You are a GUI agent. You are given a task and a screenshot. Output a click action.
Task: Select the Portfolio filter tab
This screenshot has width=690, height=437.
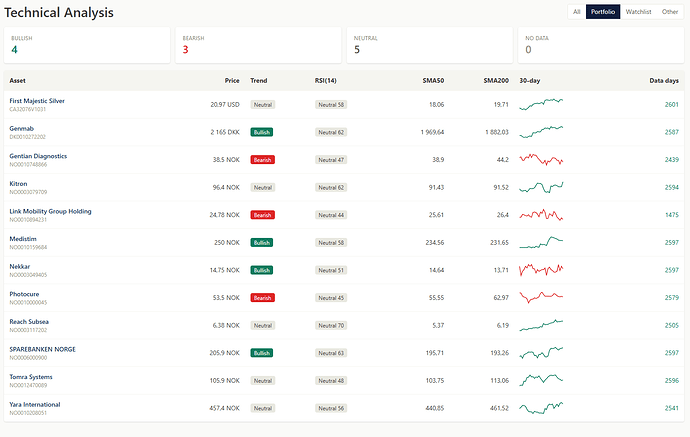pos(603,12)
